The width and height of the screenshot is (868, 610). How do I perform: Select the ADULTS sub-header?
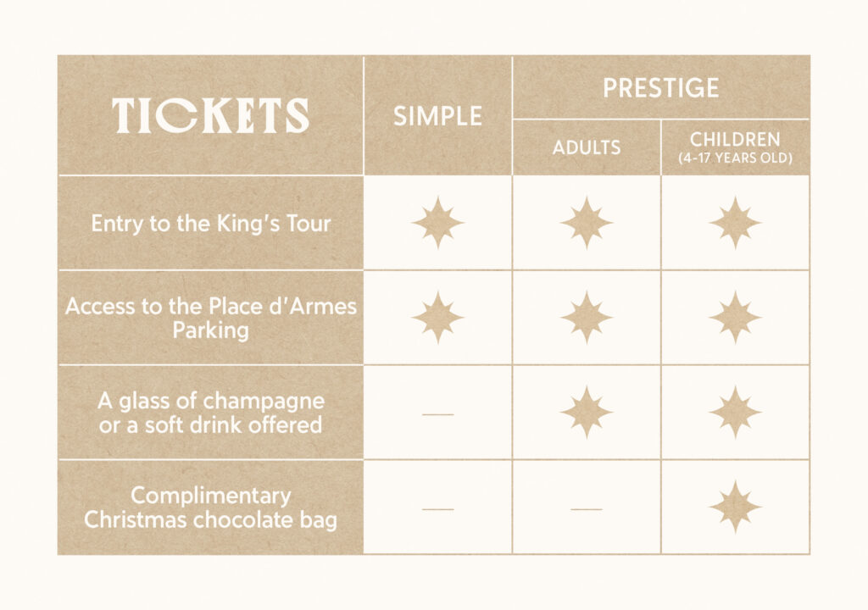586,147
